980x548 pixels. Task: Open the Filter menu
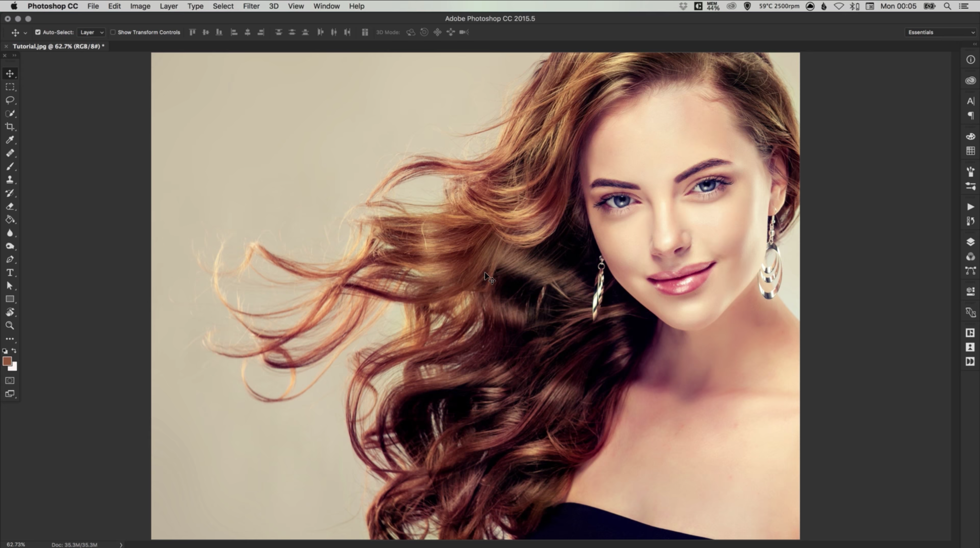point(250,6)
